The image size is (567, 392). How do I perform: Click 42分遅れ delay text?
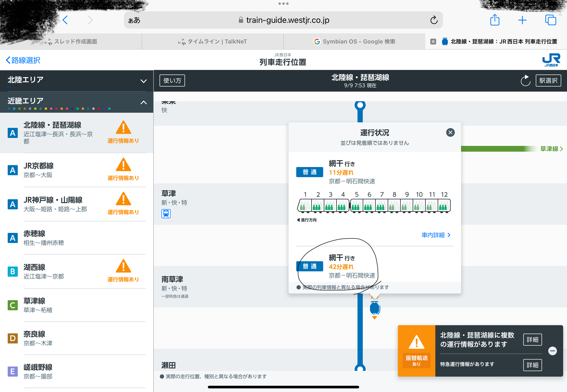[341, 267]
